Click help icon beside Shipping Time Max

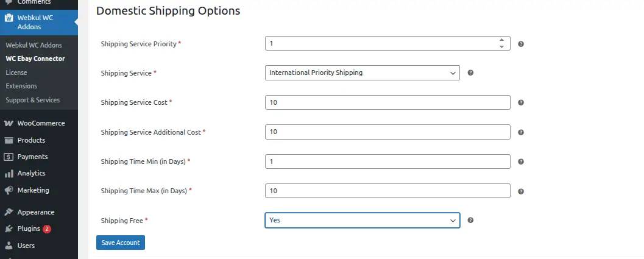(521, 191)
